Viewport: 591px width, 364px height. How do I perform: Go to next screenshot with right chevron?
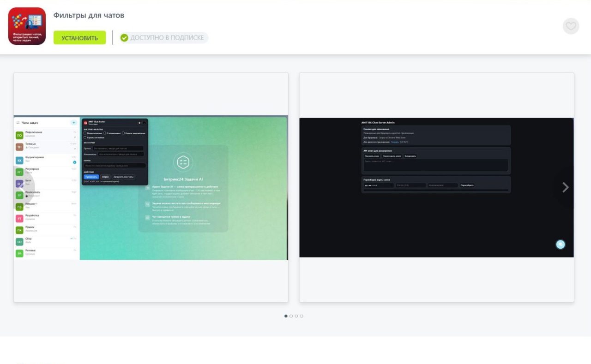(565, 187)
